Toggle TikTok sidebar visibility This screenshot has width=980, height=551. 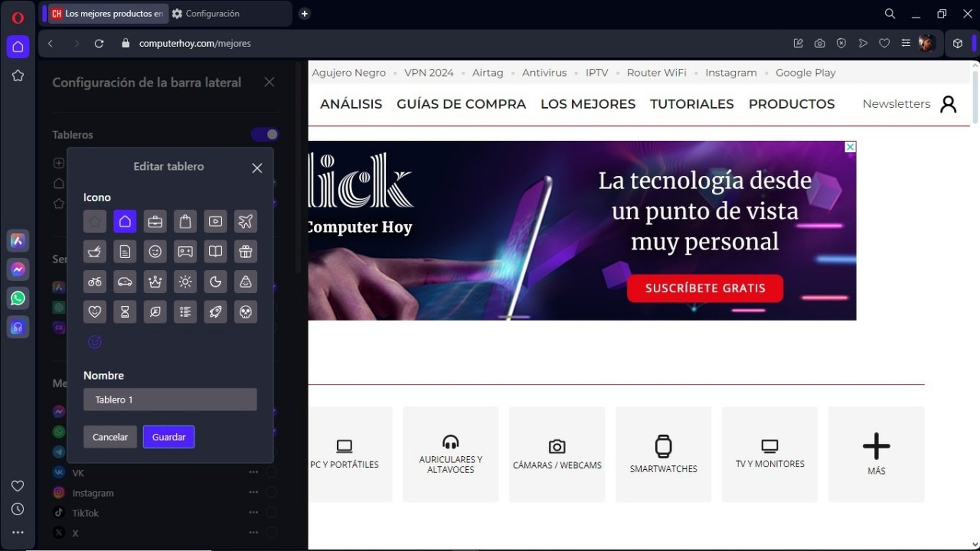point(271,512)
